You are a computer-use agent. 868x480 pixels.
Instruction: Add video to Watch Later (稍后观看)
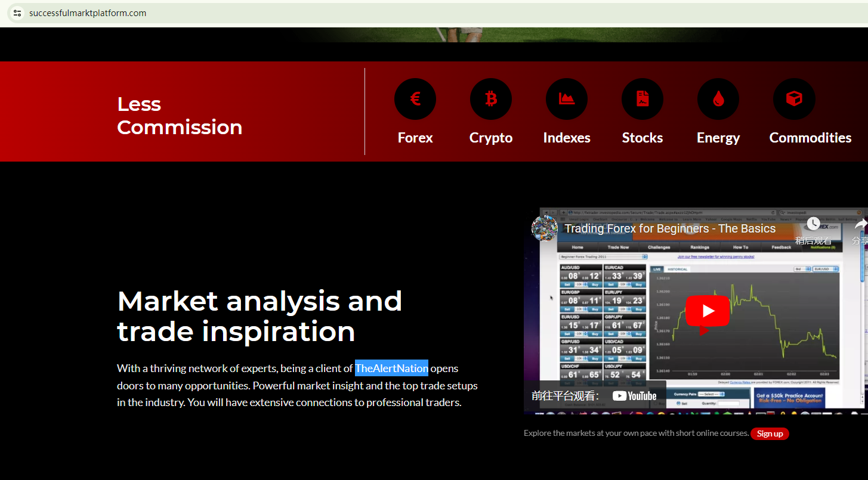click(x=813, y=231)
